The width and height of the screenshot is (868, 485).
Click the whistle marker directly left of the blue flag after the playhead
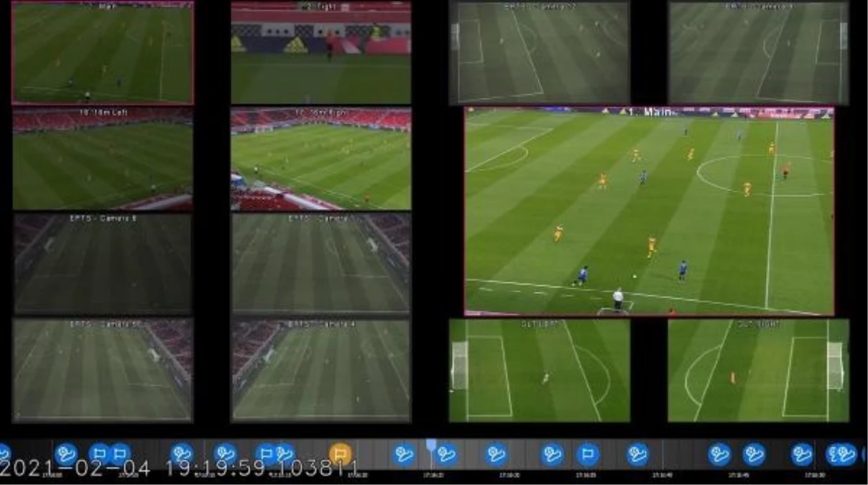click(x=552, y=453)
